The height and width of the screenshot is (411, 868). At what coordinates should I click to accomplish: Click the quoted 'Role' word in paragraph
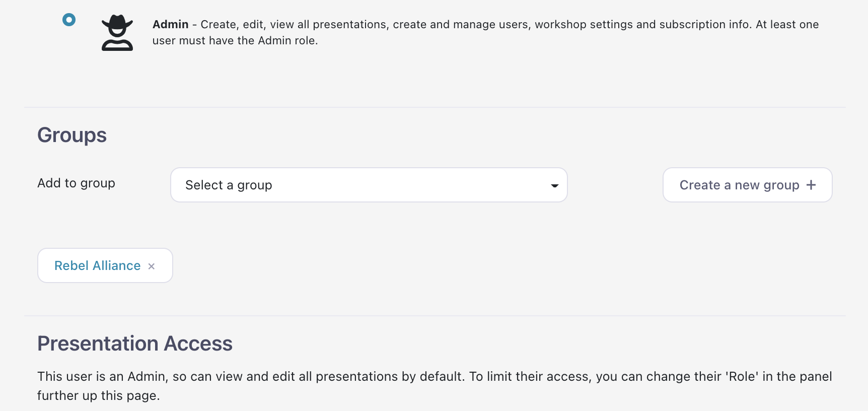(742, 377)
